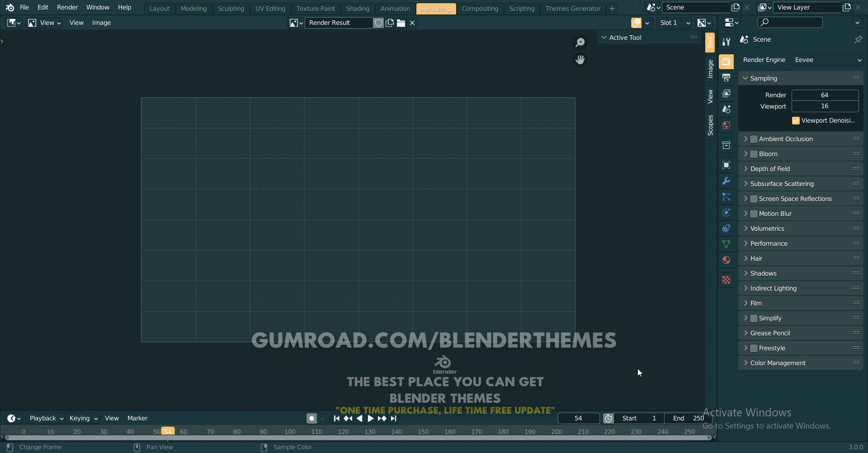The width and height of the screenshot is (868, 453).
Task: Click the properties search field
Action: pos(790,22)
